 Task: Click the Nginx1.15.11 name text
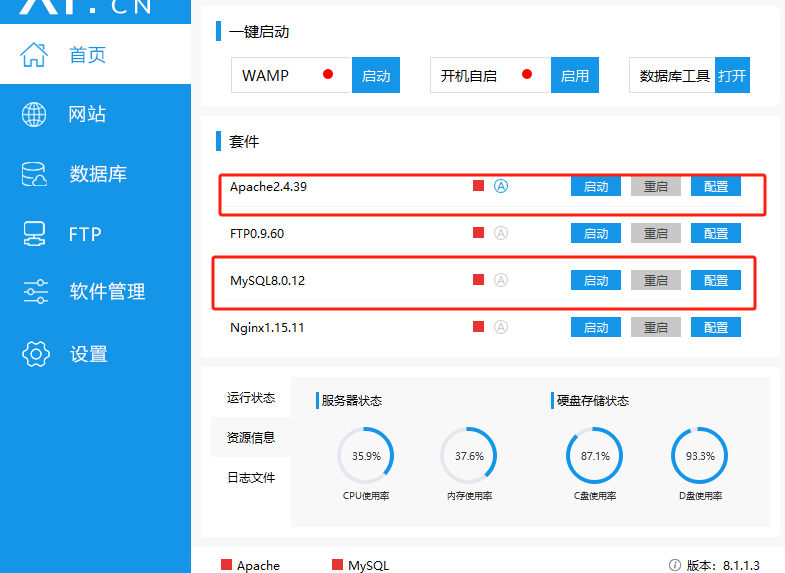coord(267,327)
